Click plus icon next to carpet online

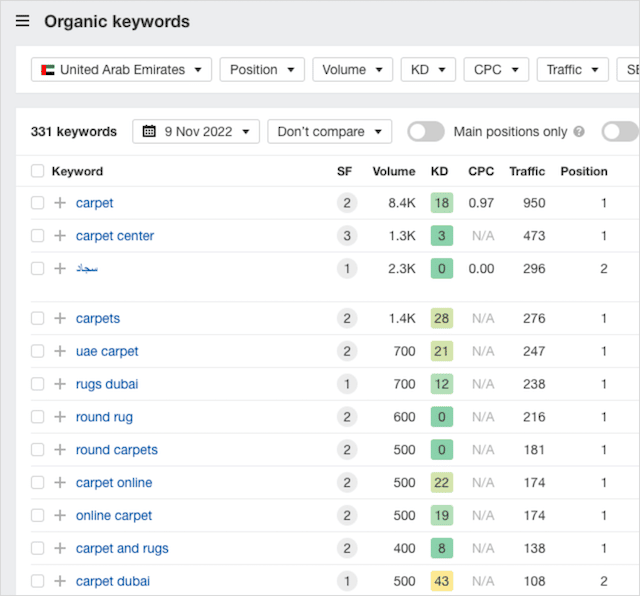coord(59,483)
